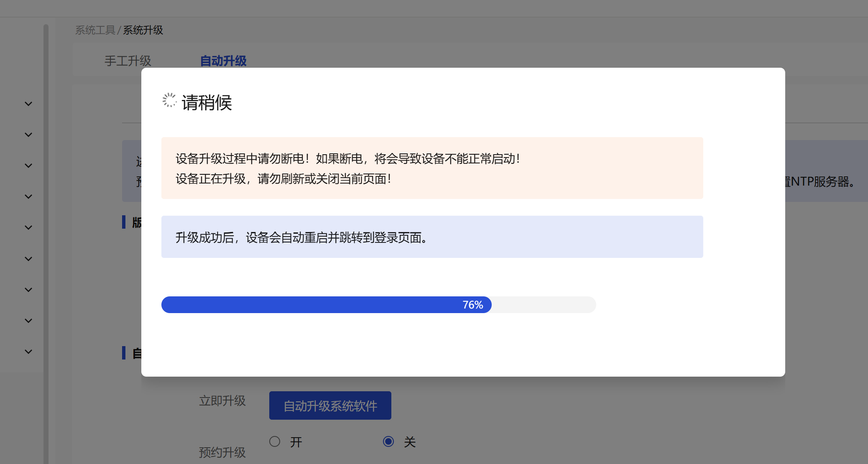Expand the seventh sidebar chevron menu
Screen dimensions: 868x464
(28, 290)
